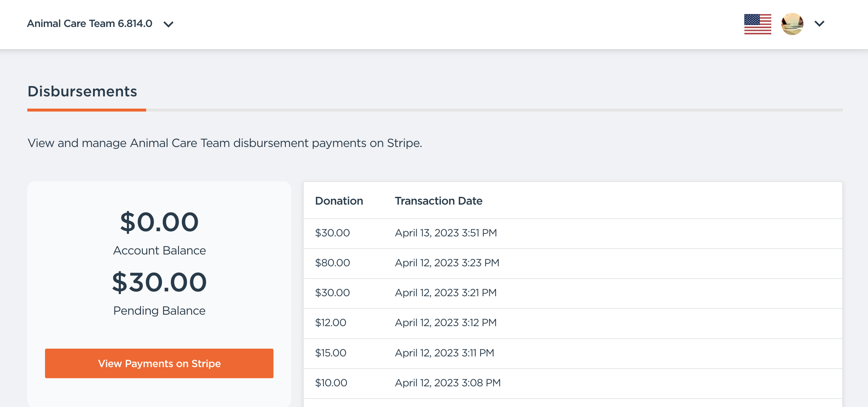Click the $30.00 Pending Balance amount
Viewport: 868px width, 407px height.
pos(159,282)
